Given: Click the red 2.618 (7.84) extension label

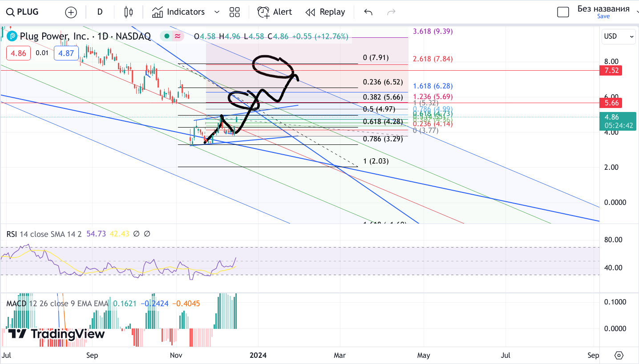Looking at the screenshot, I should [433, 59].
